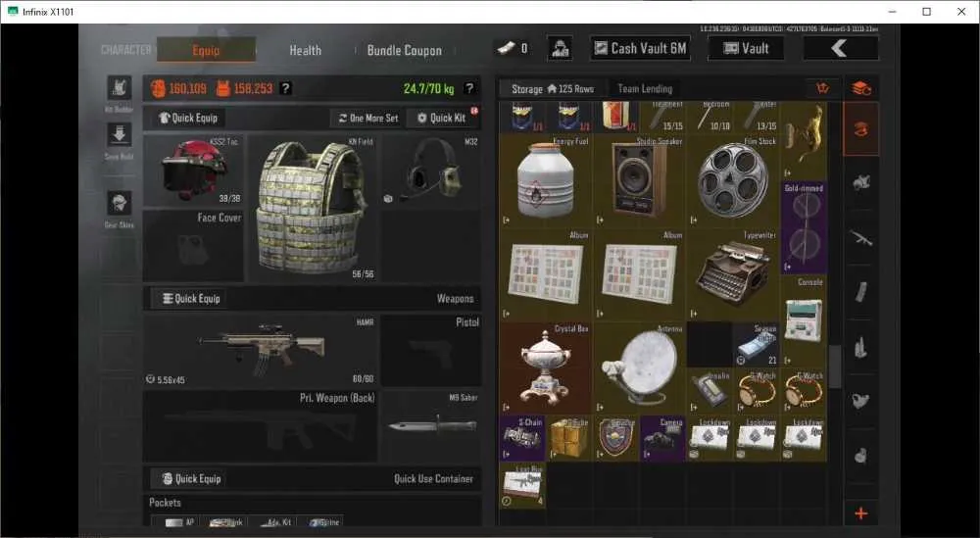Viewport: 980px width, 538px height.
Task: Click the orange plus icon in sidebar
Action: [861, 514]
